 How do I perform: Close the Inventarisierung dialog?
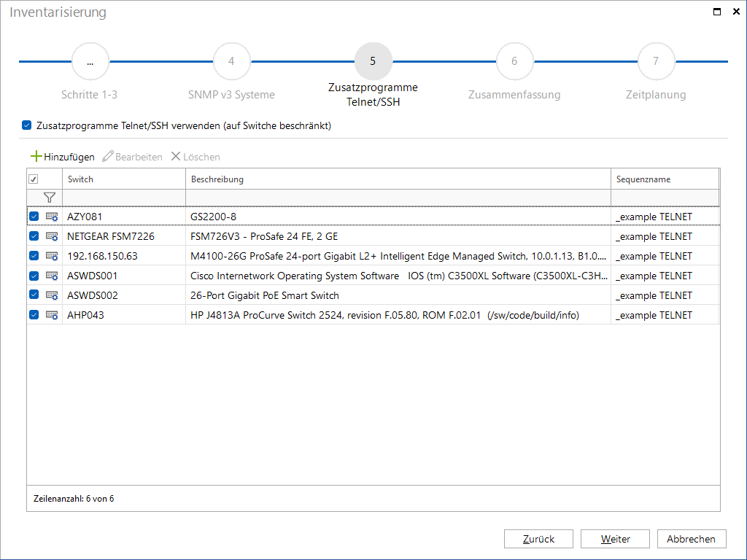pyautogui.click(x=736, y=12)
